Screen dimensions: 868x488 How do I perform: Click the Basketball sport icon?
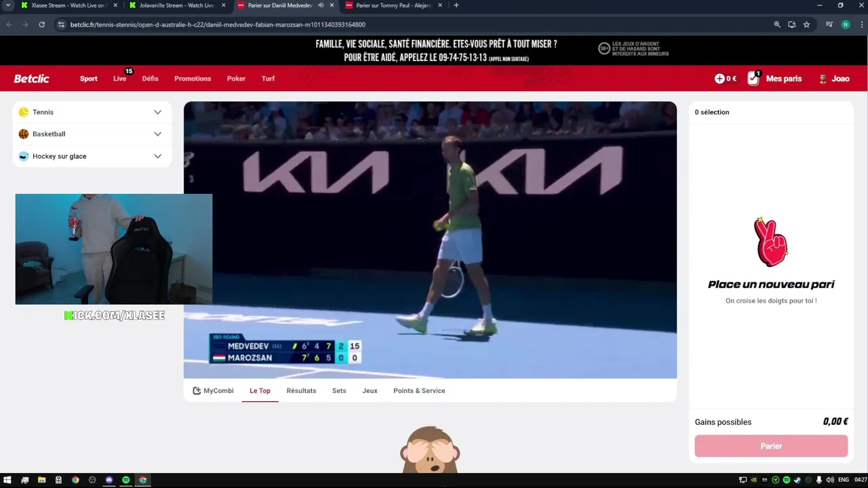click(x=24, y=134)
